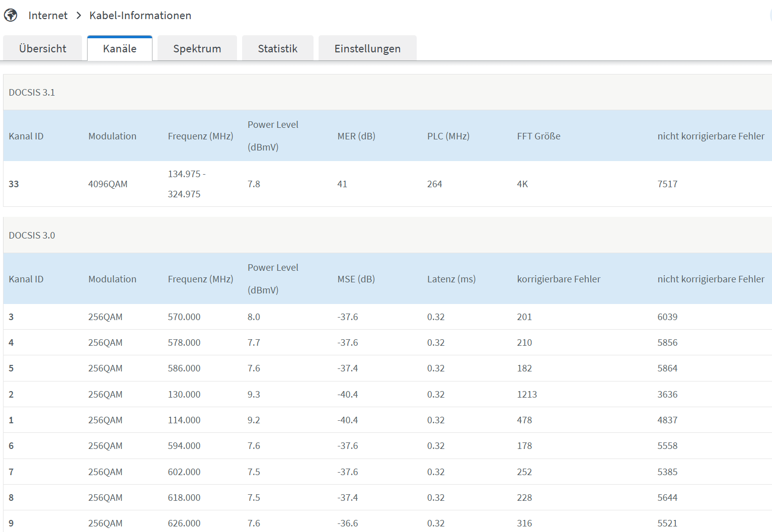
Task: Click correctable errors value 252
Action: click(524, 472)
